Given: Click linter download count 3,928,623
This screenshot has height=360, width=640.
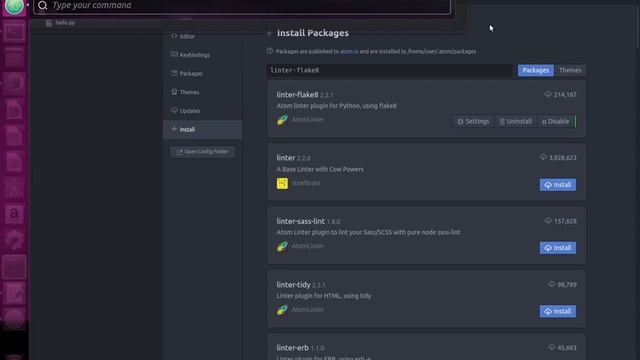Looking at the screenshot, I should point(558,158).
